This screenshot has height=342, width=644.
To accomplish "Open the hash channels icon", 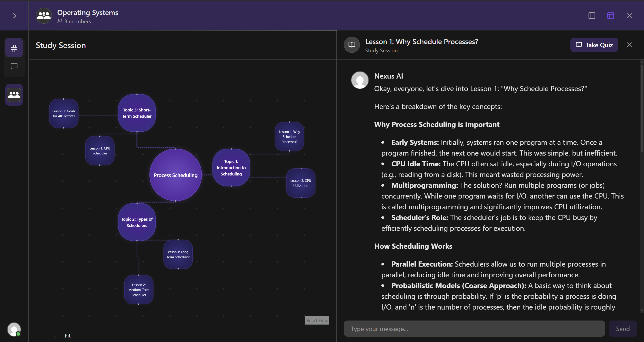I will click(x=14, y=48).
